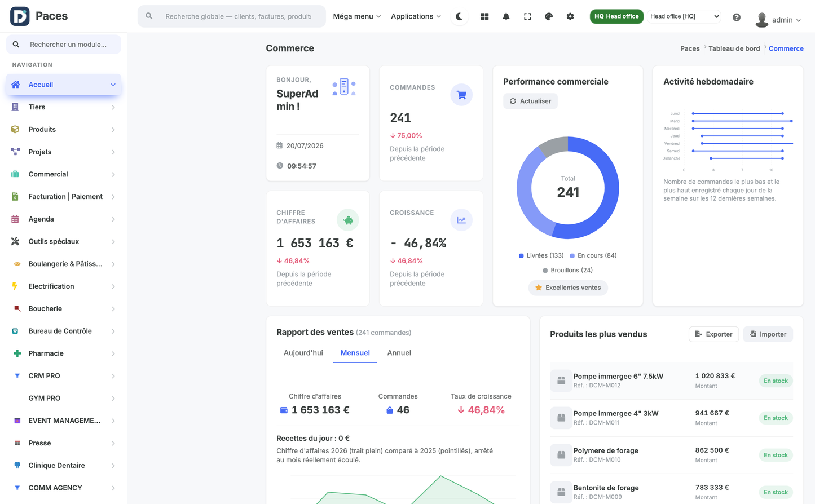Click the Bentonite de forage product
Viewport: 815px width, 504px height.
pos(606,488)
